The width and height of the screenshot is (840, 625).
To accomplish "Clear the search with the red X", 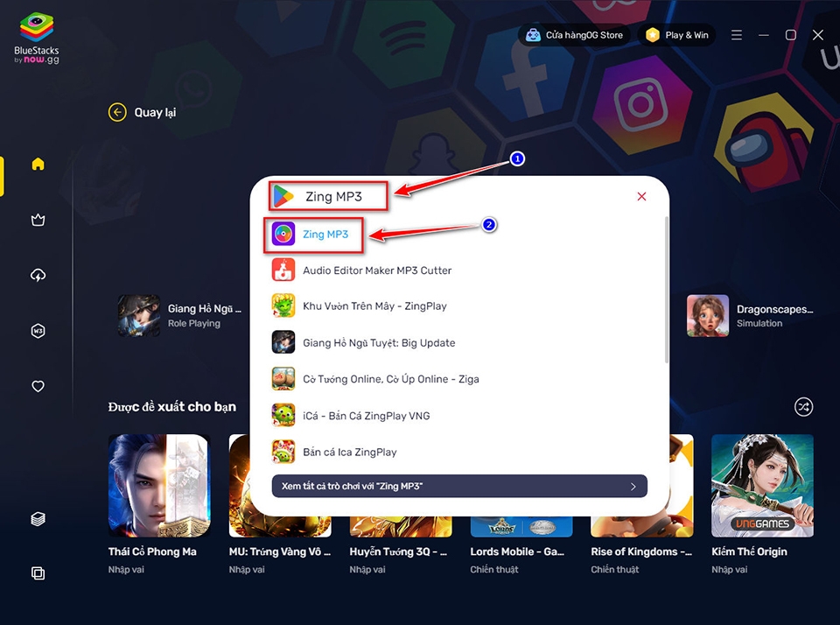I will 641,197.
